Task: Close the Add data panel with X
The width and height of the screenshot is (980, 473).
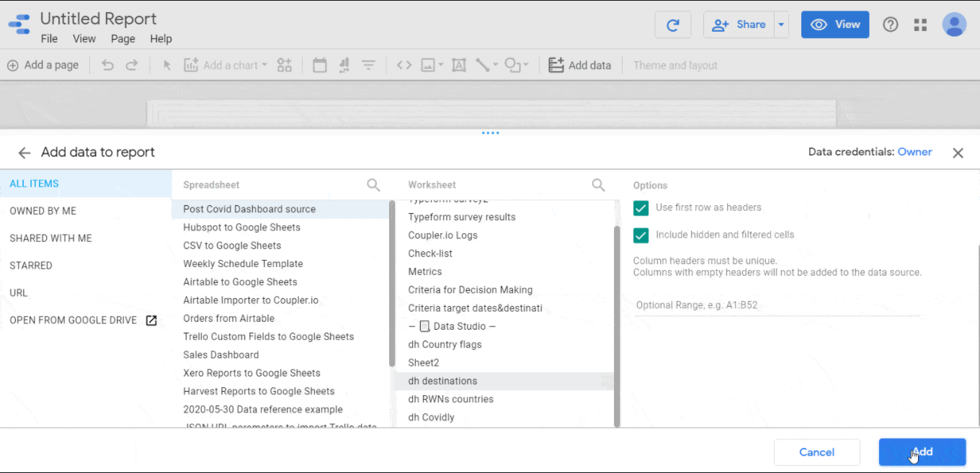Action: [958, 153]
